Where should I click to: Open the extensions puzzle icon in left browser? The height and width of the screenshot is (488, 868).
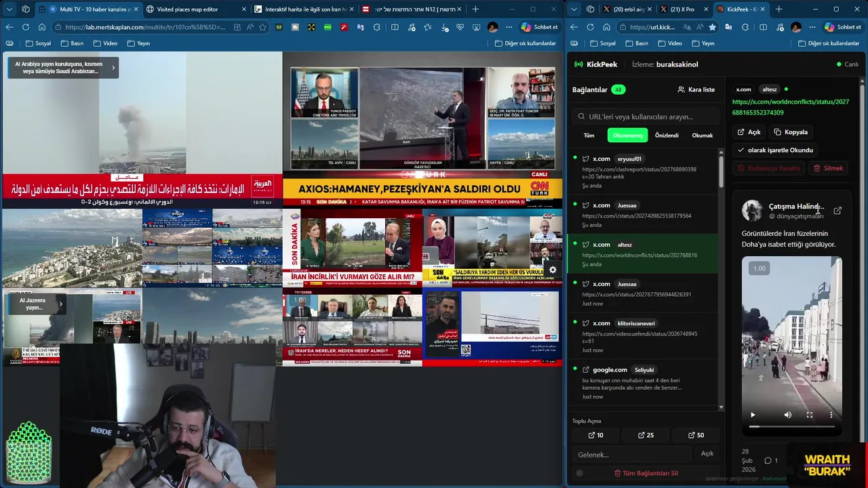click(378, 27)
